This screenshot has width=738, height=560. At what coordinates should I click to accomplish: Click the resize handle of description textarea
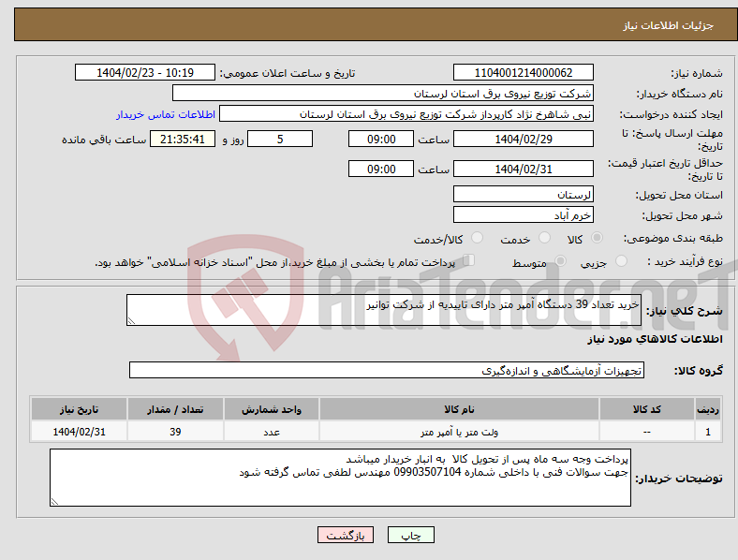point(131,321)
